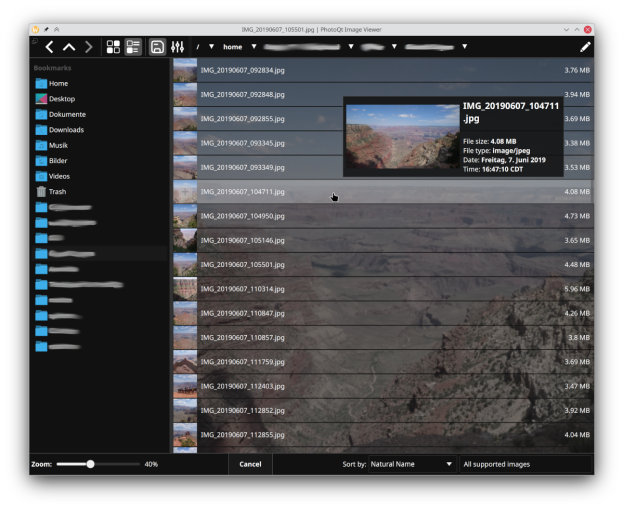Select thumbnail of IMG_20190607_110314.jpg
Screen dimensions: 624x510
pos(185,289)
